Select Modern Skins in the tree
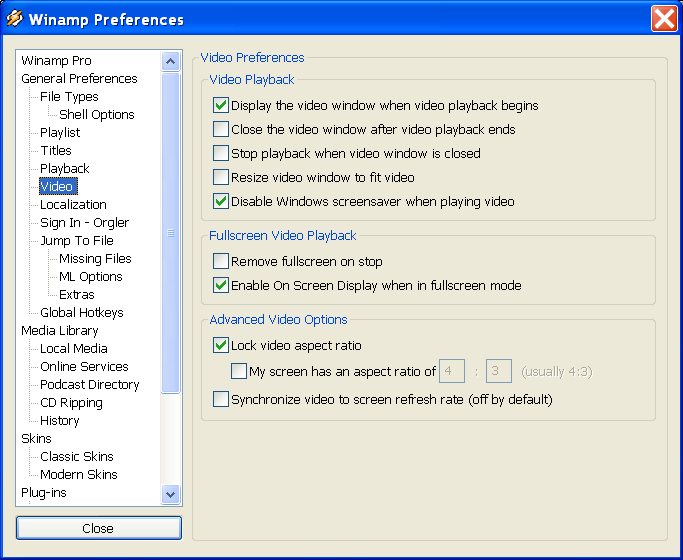The width and height of the screenshot is (683, 560). click(x=78, y=474)
